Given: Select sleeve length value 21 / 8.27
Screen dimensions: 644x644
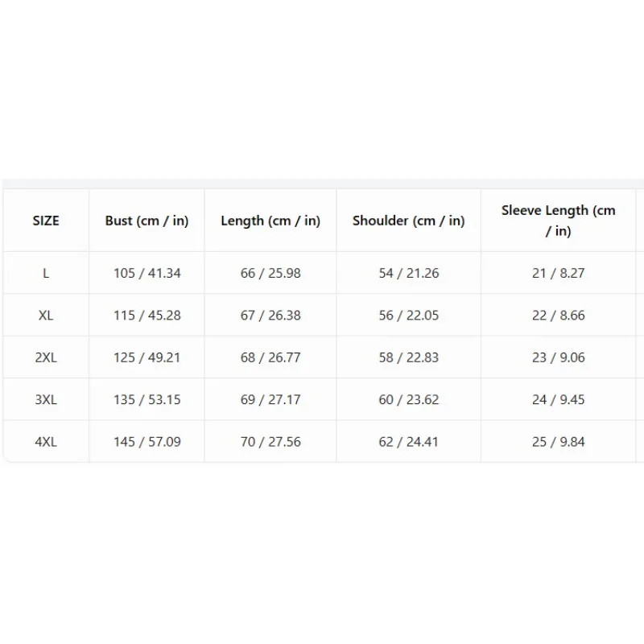Looking at the screenshot, I should pyautogui.click(x=559, y=273).
